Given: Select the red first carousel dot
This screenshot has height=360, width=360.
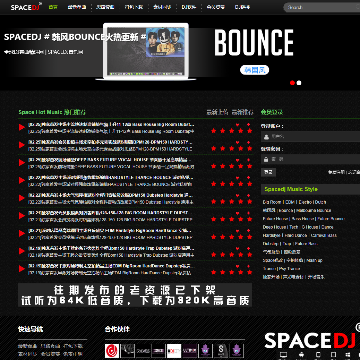Looking at the screenshot, I should 292,83.
